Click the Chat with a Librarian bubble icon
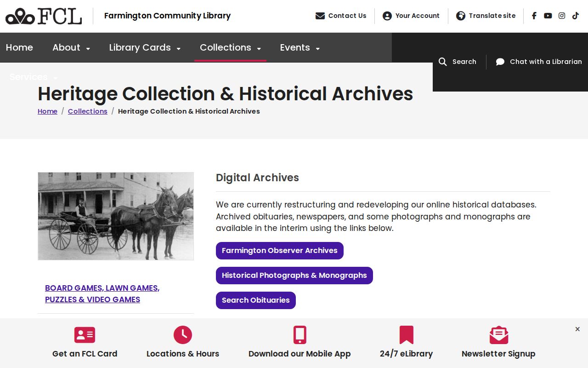 pos(500,62)
